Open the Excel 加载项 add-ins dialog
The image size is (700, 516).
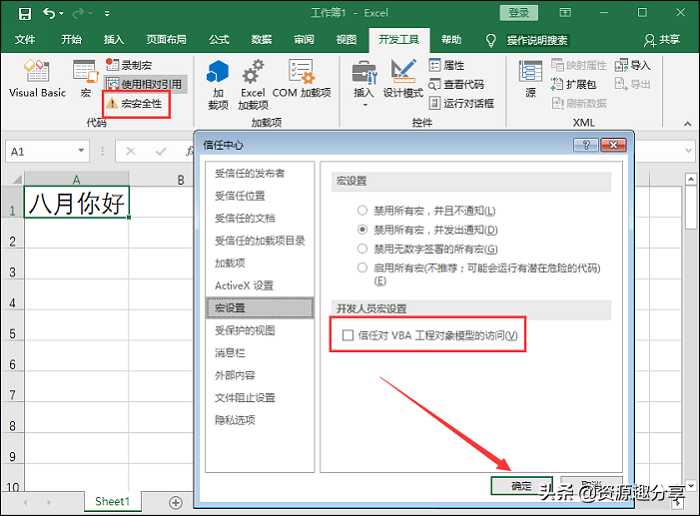(x=253, y=82)
